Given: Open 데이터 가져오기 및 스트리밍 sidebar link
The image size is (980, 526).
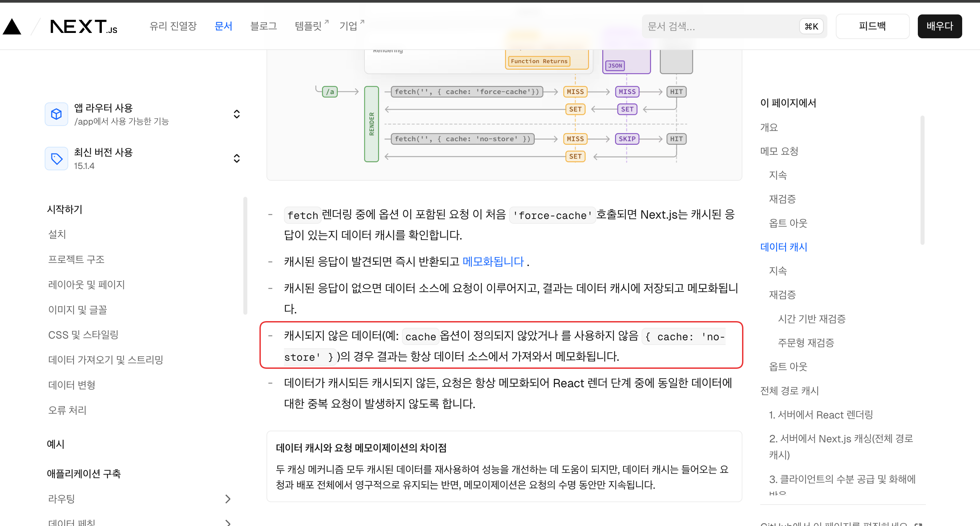Looking at the screenshot, I should [x=106, y=360].
